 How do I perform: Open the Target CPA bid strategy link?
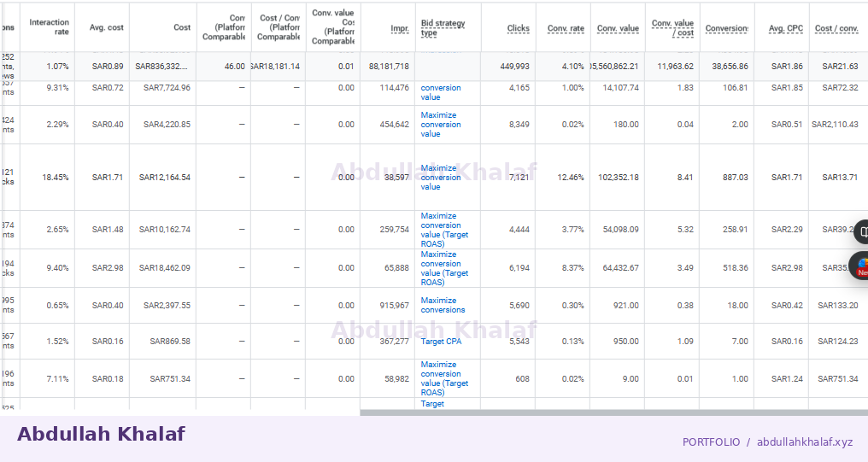click(441, 342)
